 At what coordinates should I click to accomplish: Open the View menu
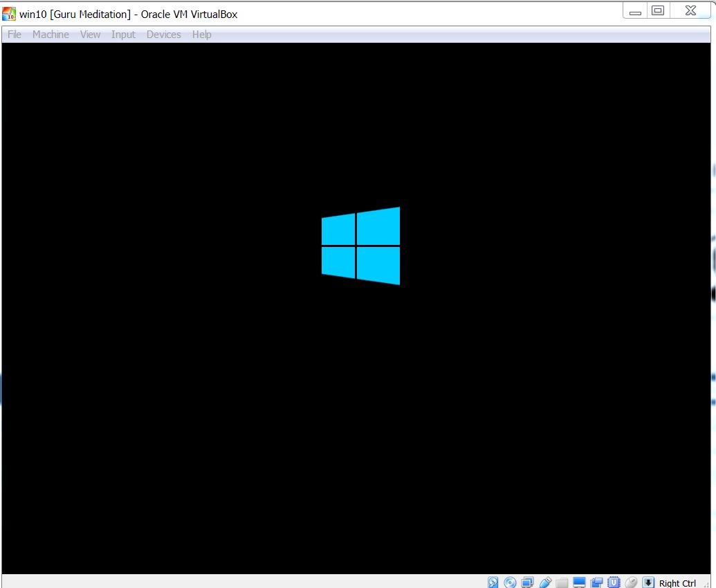click(90, 35)
